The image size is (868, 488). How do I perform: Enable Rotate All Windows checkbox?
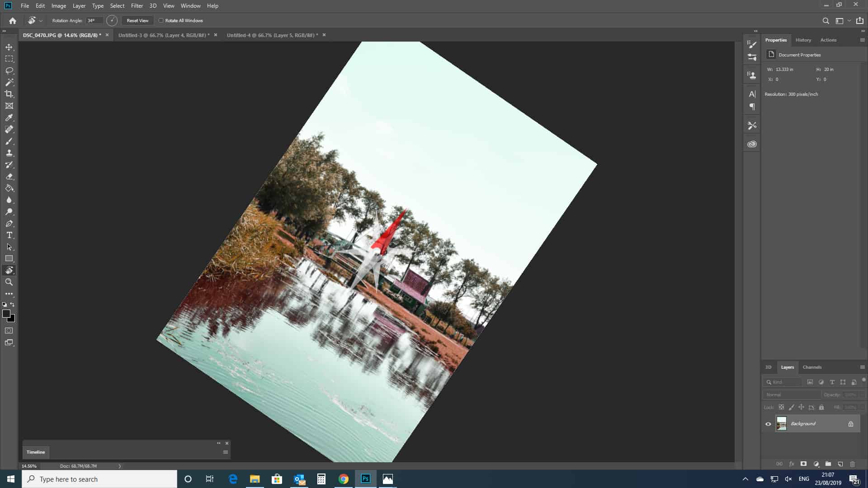coord(161,20)
